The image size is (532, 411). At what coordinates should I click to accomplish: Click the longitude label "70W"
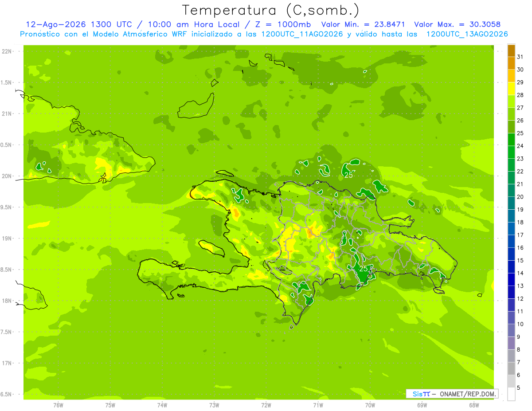click(370, 405)
